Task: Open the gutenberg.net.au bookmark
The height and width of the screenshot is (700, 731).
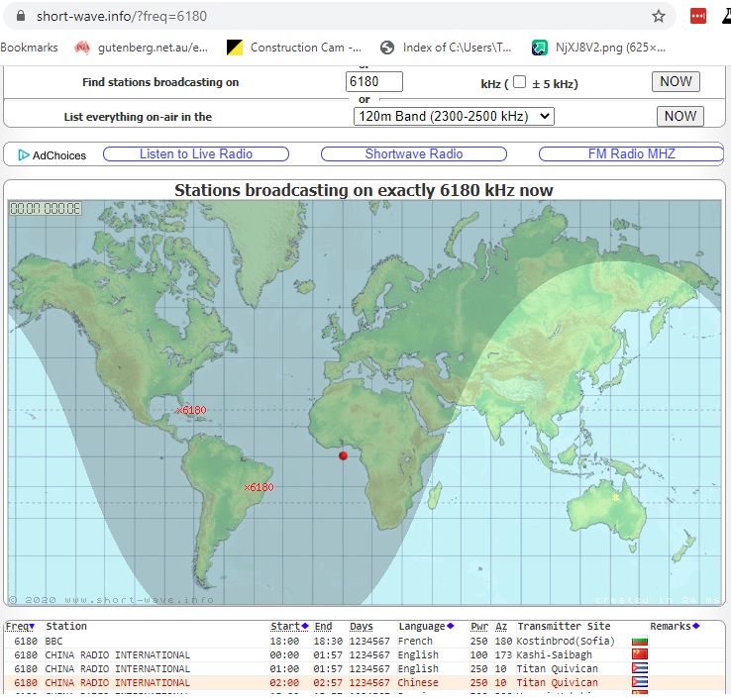Action: tap(142, 48)
